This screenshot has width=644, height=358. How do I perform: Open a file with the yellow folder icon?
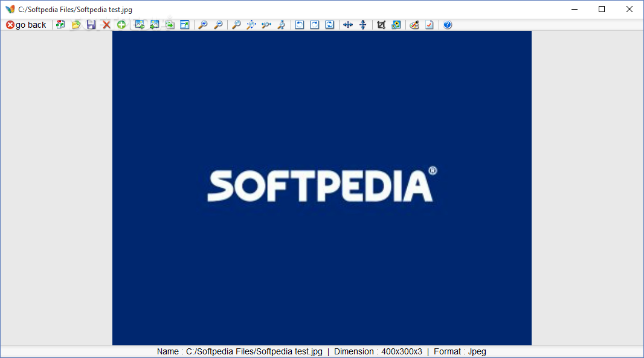pos(76,25)
